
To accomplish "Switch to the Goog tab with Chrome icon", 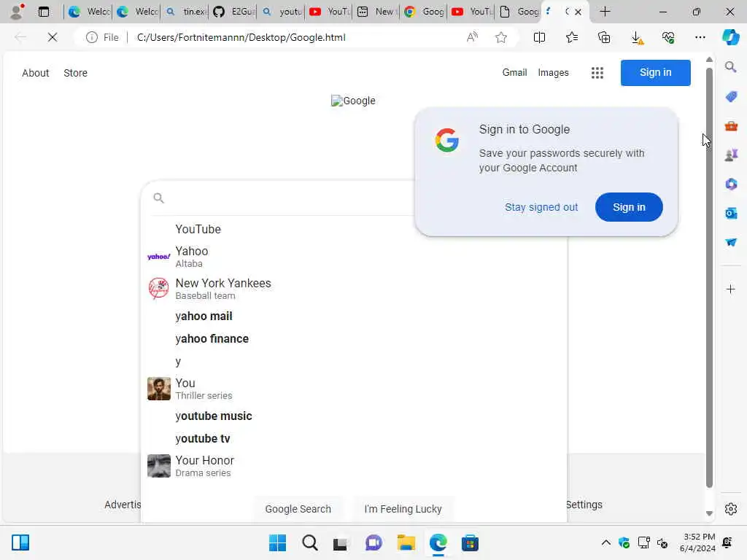I will 424,12.
